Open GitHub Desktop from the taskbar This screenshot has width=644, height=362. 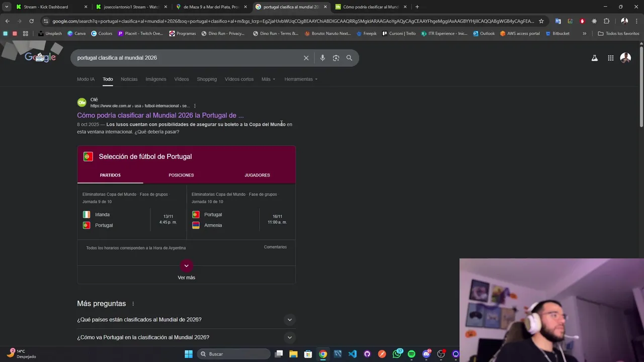pyautogui.click(x=367, y=354)
